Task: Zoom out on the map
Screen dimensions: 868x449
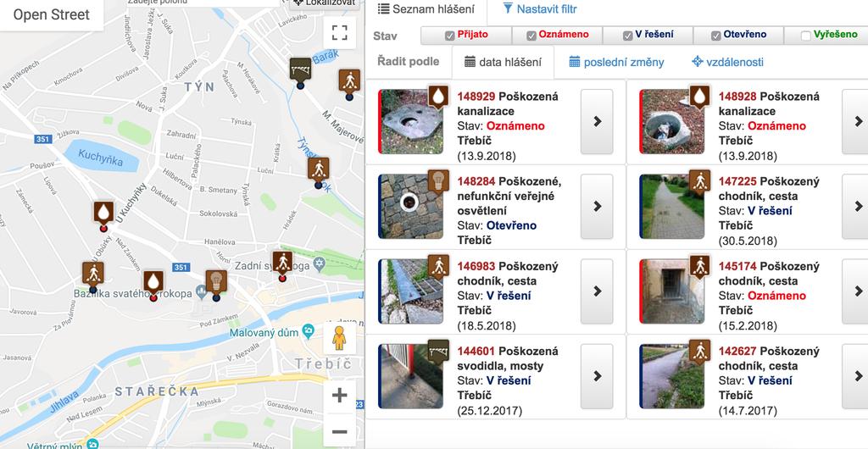Action: coord(339,430)
